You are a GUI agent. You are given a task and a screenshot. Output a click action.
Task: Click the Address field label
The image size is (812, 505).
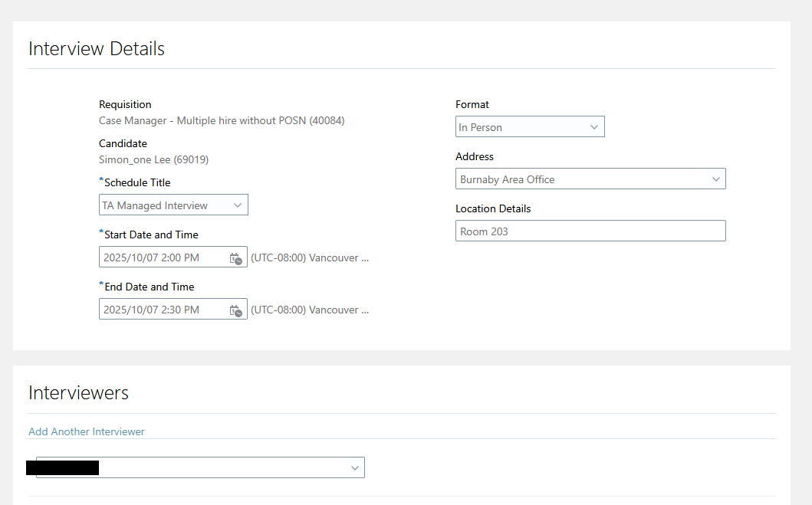(475, 156)
